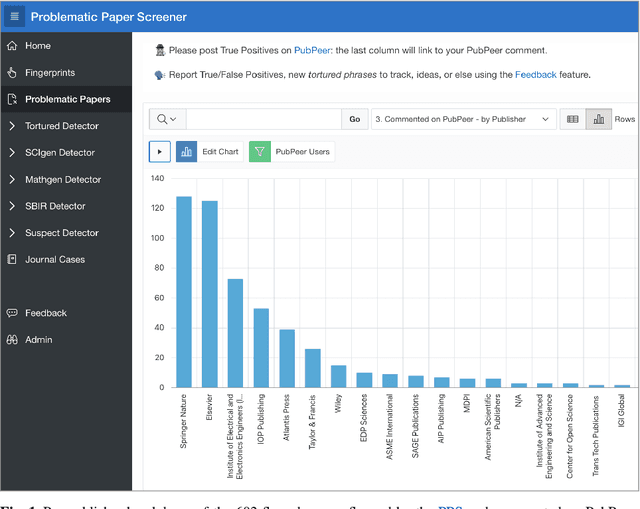The width and height of the screenshot is (640, 509).
Task: Open the saved reports dropdown
Action: (463, 119)
